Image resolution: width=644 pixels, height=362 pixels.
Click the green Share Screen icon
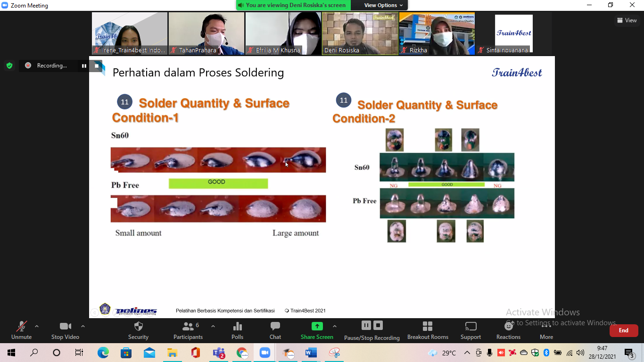[317, 326]
